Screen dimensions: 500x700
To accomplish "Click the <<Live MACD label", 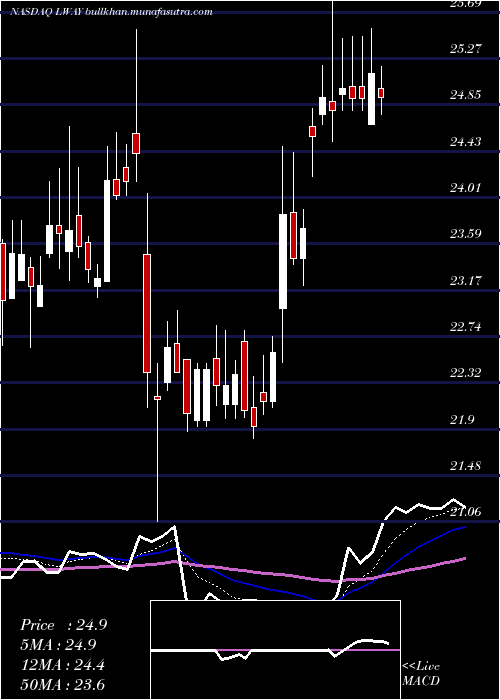I will (x=421, y=674).
